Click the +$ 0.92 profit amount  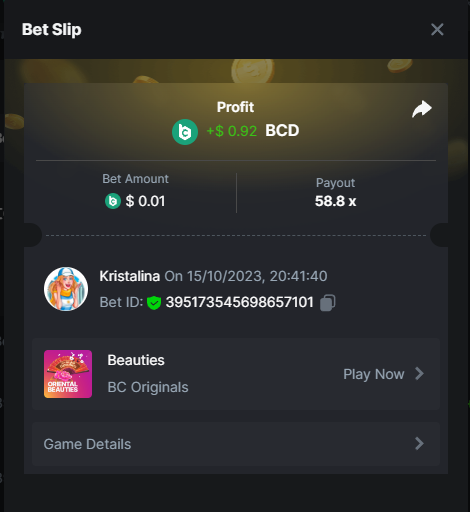pyautogui.click(x=232, y=131)
